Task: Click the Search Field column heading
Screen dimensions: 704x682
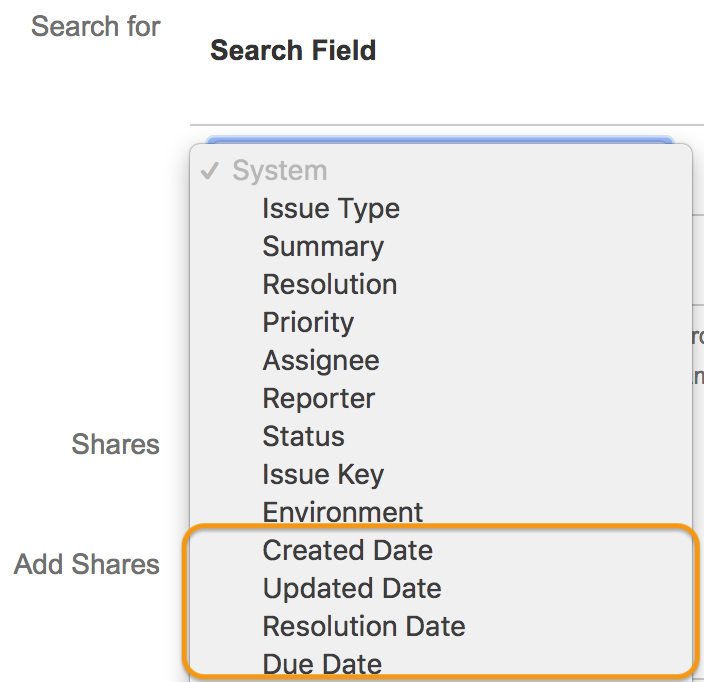Action: (x=293, y=51)
